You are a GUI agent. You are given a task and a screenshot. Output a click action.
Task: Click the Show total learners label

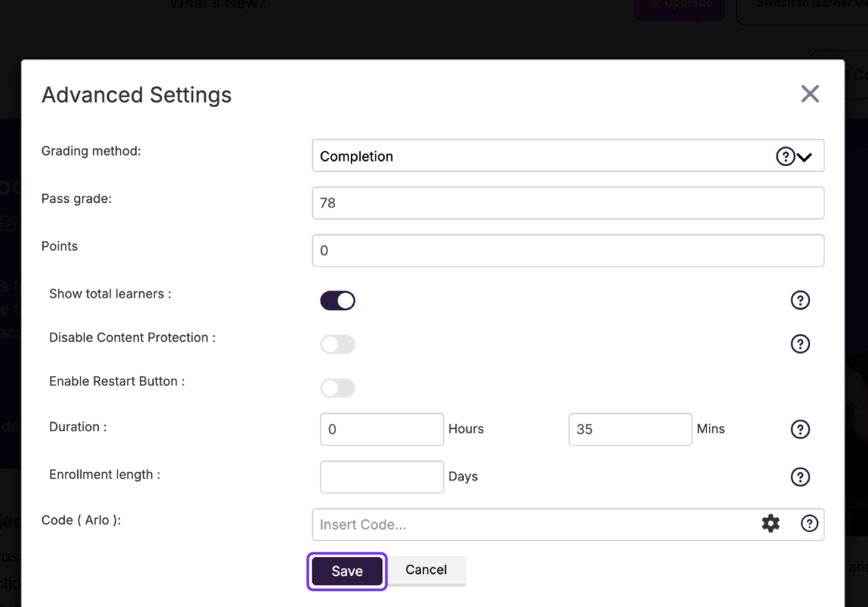point(110,294)
